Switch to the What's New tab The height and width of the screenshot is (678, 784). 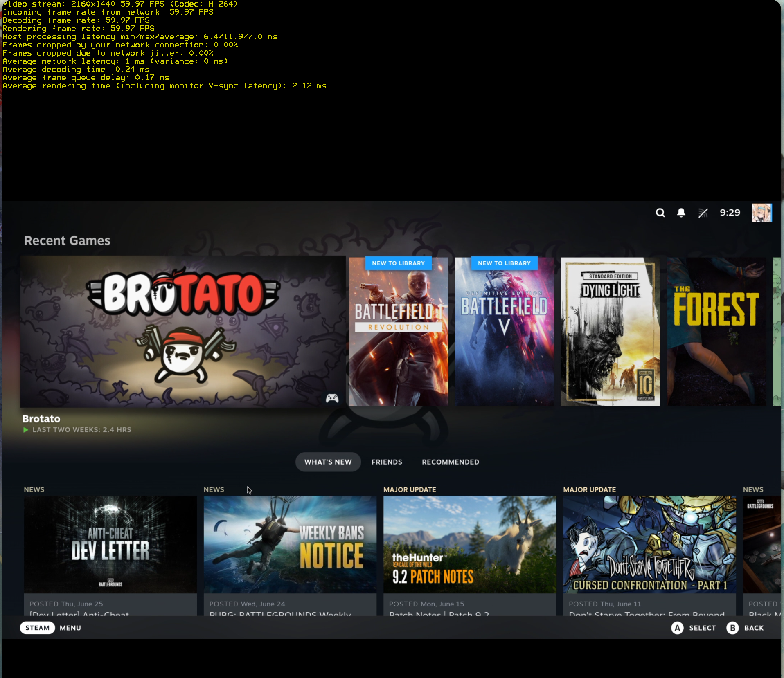328,462
